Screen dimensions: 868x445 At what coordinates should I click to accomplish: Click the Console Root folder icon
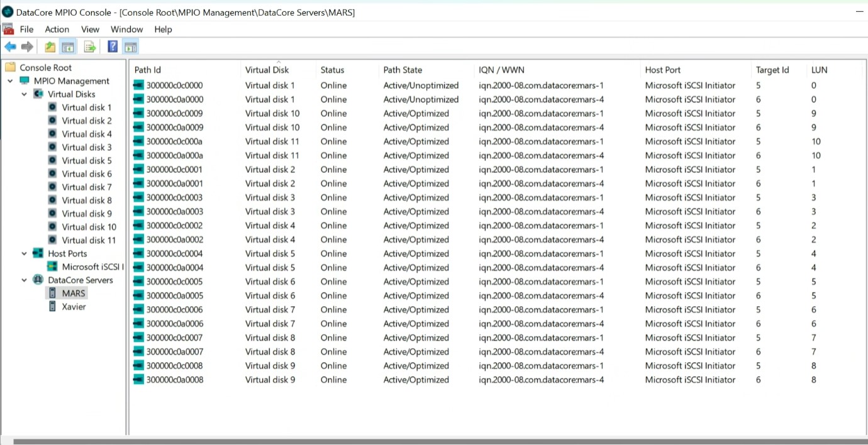(10, 68)
